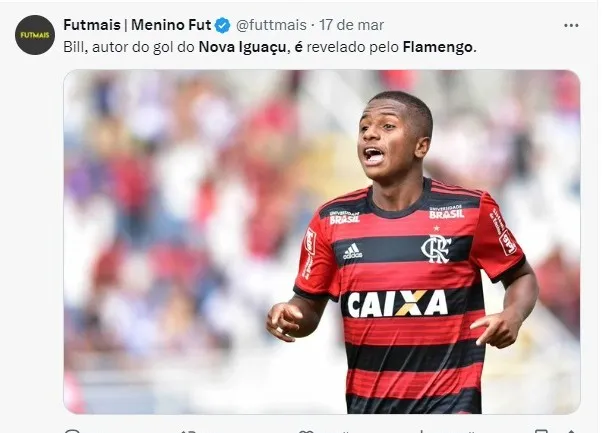Click the share icon under the tweet

571,431
